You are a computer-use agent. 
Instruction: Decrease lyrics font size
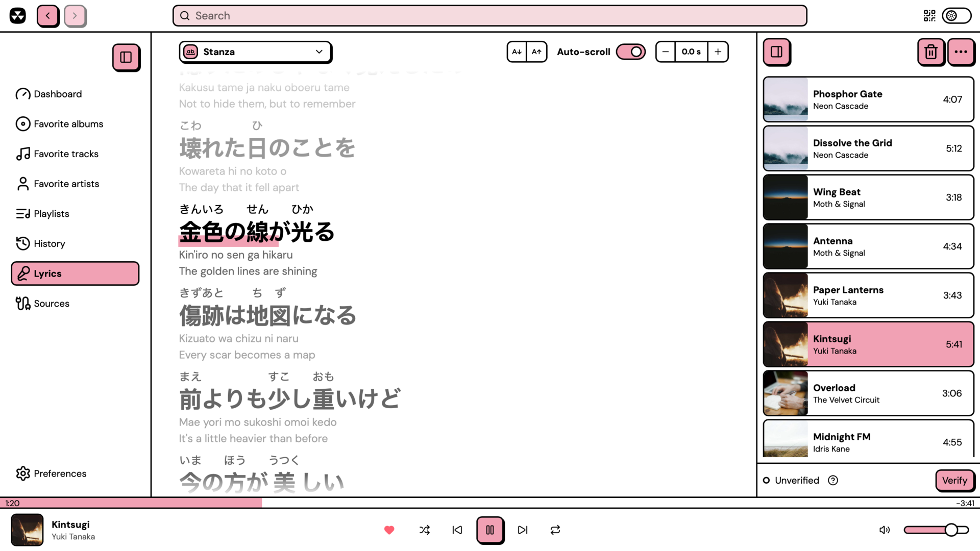tap(517, 52)
